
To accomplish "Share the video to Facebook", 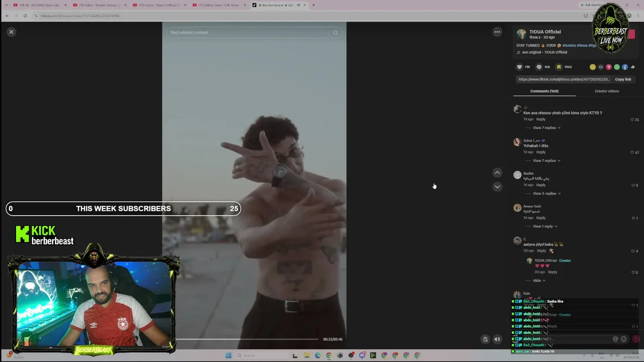I will [625, 67].
